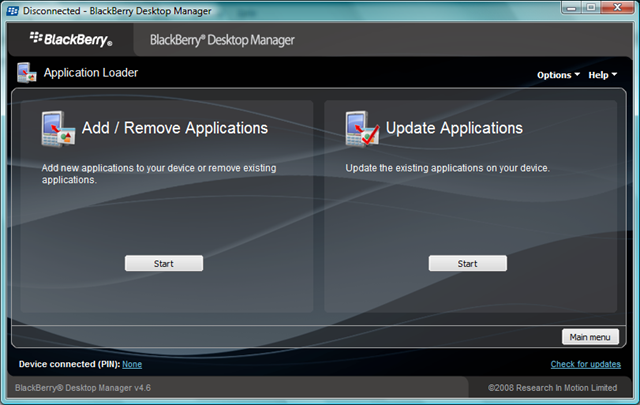Click the Check for updates link
Screen dimensions: 640x405
point(586,364)
